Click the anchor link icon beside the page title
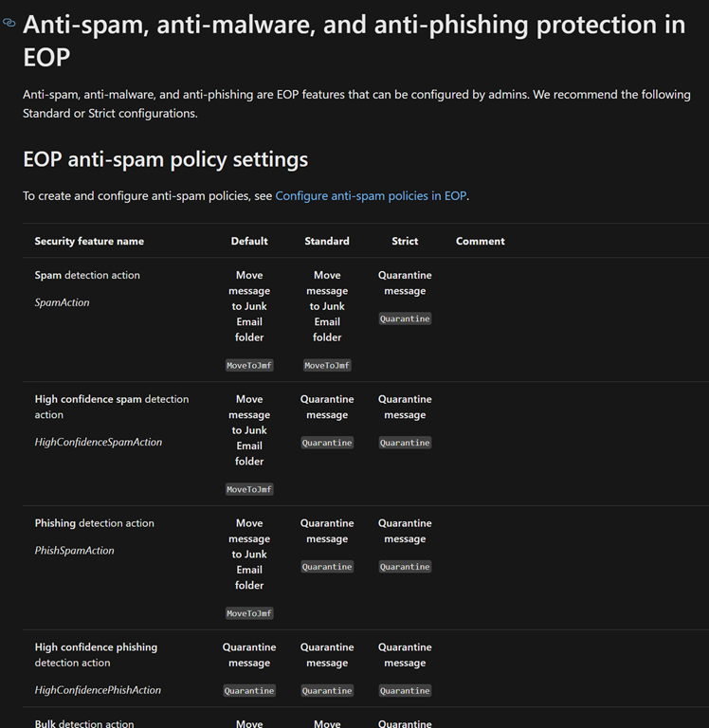 [x=9, y=22]
